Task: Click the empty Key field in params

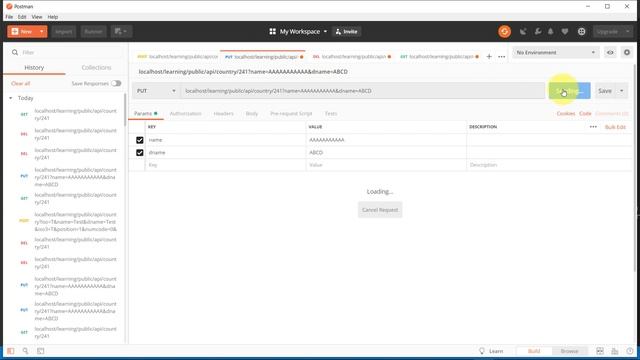Action: tap(226, 165)
